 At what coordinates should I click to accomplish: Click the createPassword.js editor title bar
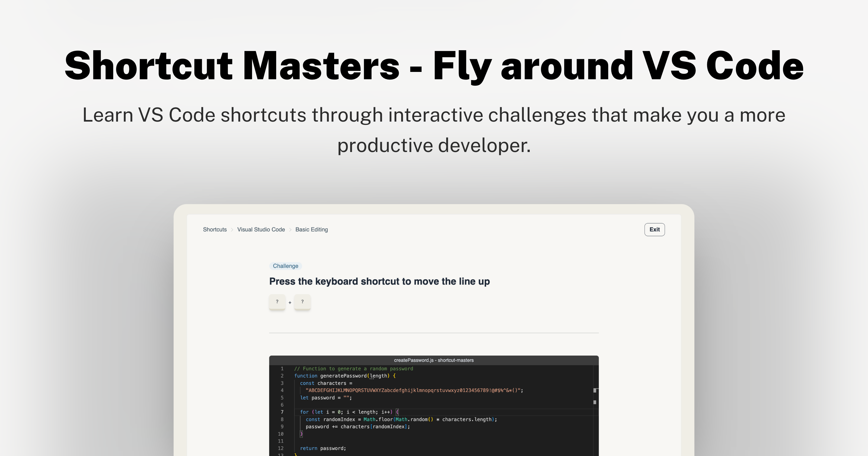pyautogui.click(x=433, y=360)
